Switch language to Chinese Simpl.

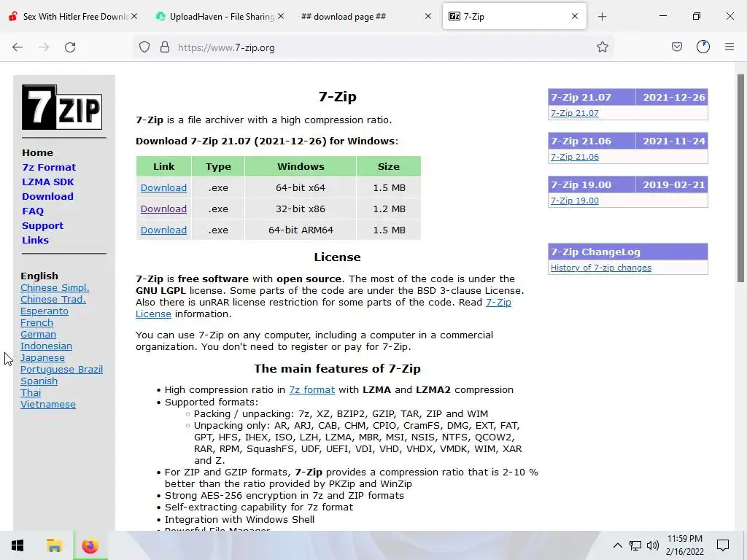[x=55, y=287]
